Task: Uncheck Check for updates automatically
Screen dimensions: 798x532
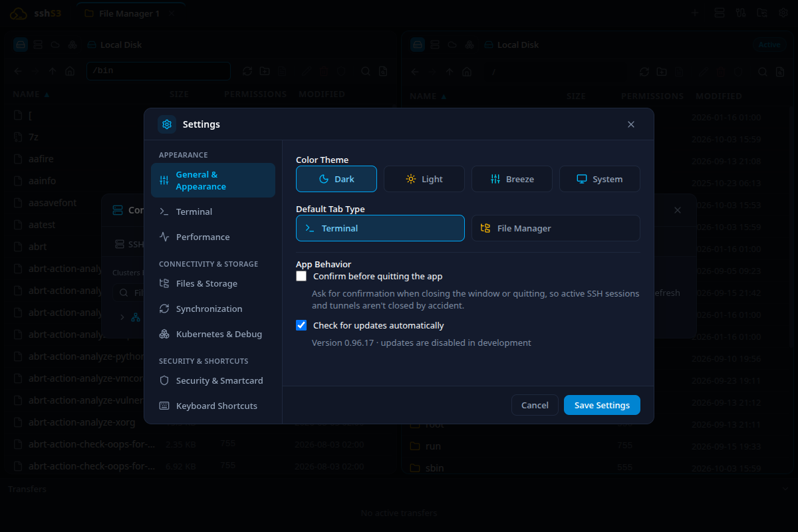Action: pyautogui.click(x=301, y=325)
